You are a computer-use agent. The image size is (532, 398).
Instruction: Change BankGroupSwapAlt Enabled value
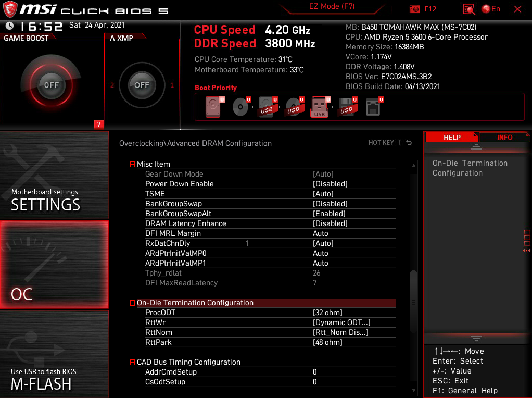click(x=329, y=214)
